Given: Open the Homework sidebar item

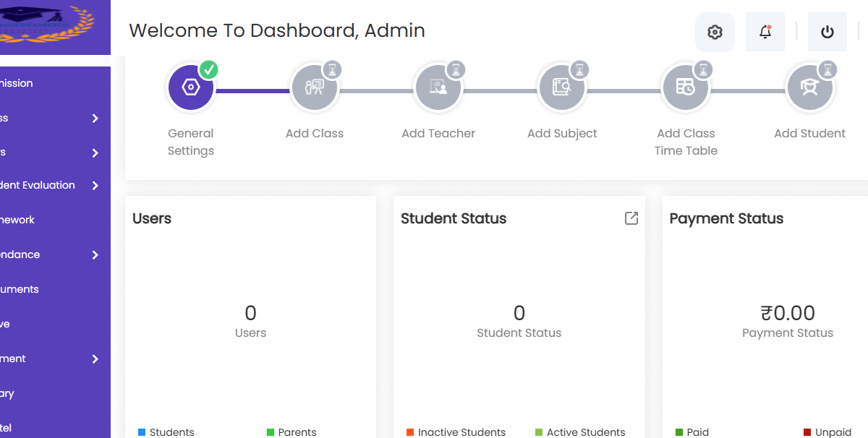Looking at the screenshot, I should [55, 220].
